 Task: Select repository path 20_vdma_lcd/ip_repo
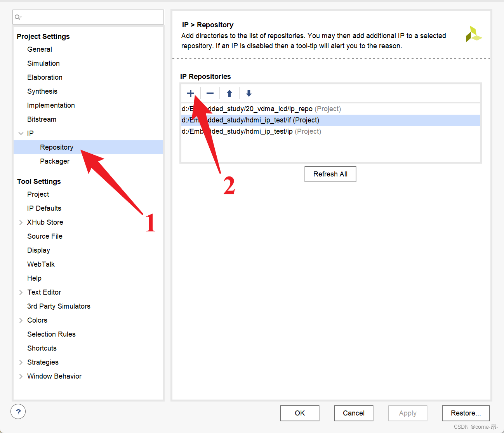331,109
